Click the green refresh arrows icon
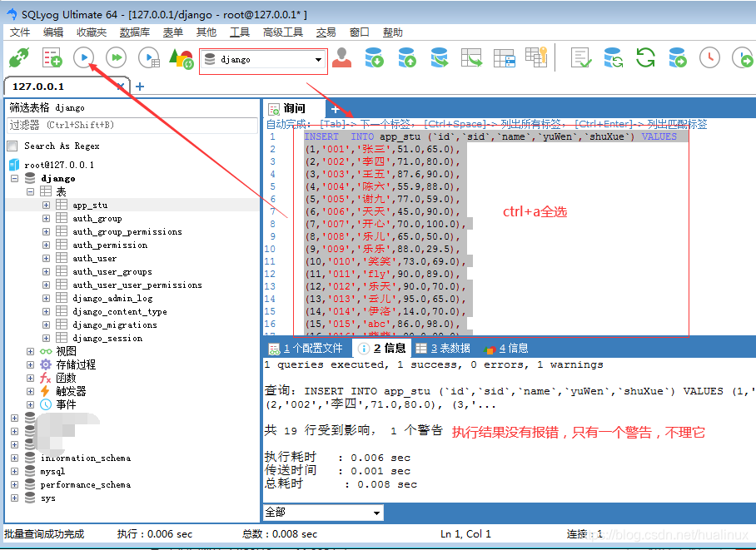This screenshot has height=550, width=756. pyautogui.click(x=645, y=57)
